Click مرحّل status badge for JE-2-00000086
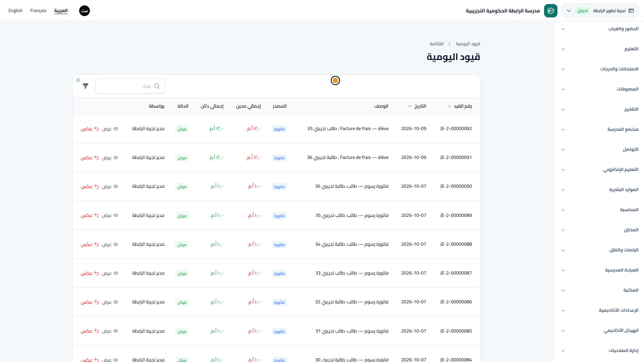Screen dimensions: 644x362 (182, 302)
